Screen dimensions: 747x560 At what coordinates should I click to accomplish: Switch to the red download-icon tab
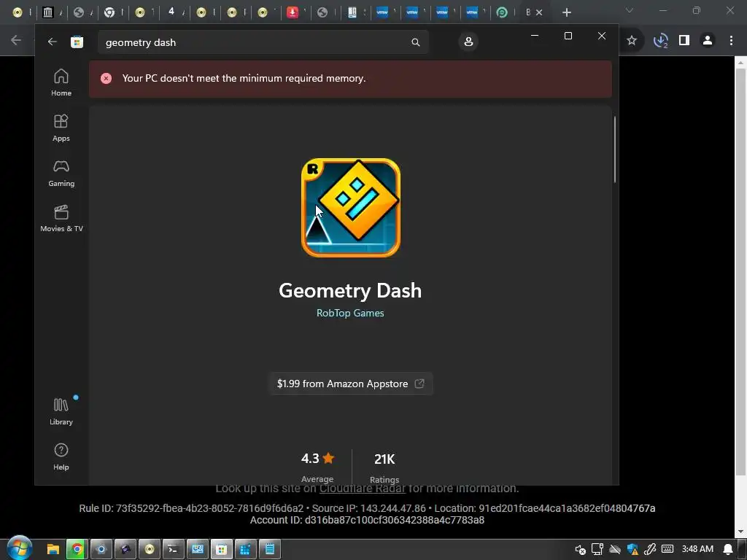coord(293,12)
